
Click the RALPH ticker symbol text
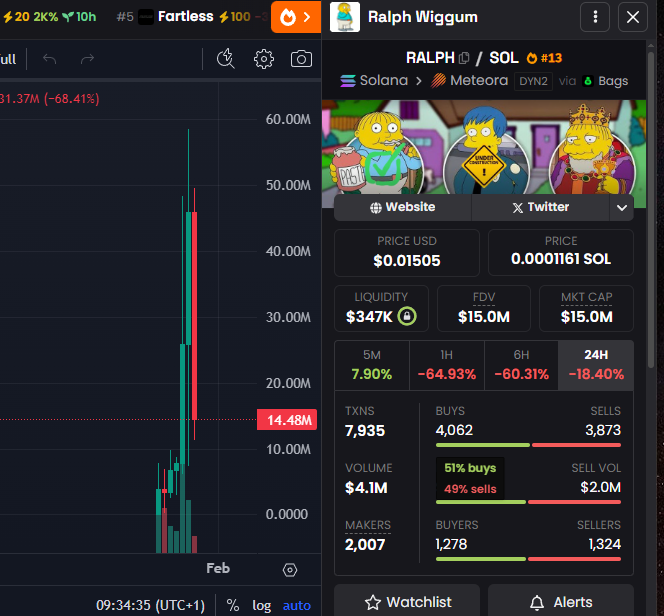[x=430, y=58]
